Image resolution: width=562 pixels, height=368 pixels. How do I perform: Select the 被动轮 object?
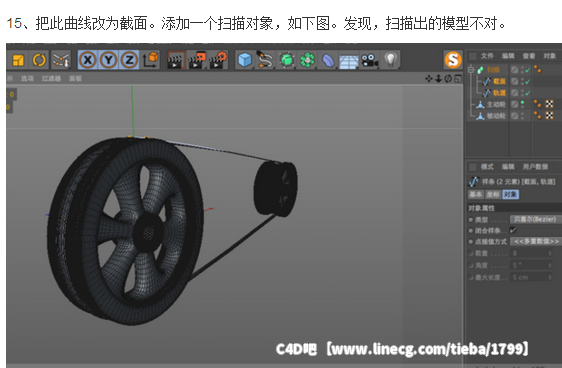496,116
